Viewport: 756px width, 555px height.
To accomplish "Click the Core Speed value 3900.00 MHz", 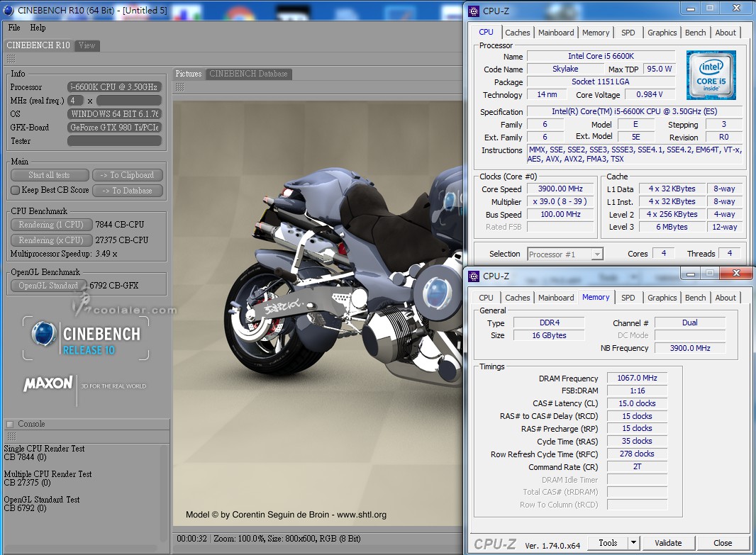I will click(x=560, y=189).
